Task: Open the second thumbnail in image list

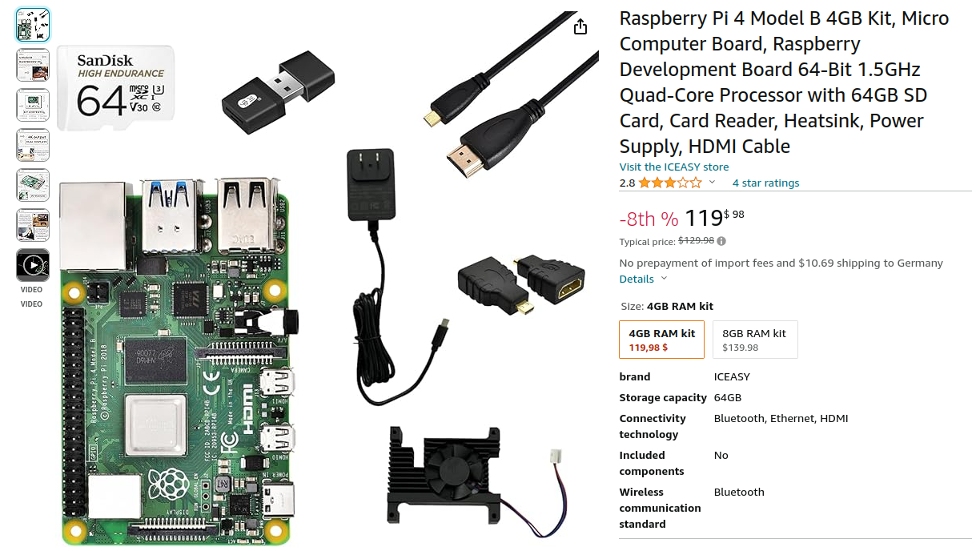Action: [x=33, y=65]
